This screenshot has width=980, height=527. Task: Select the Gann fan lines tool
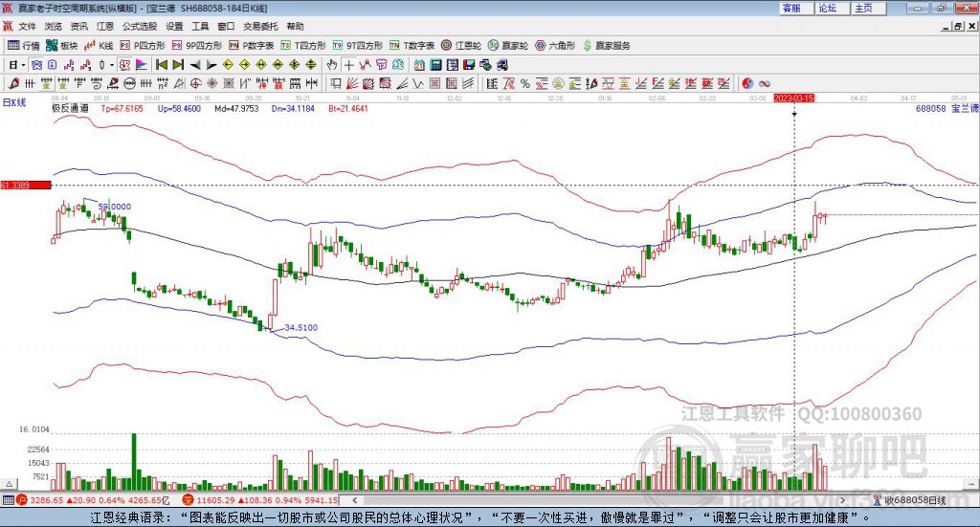[352, 83]
